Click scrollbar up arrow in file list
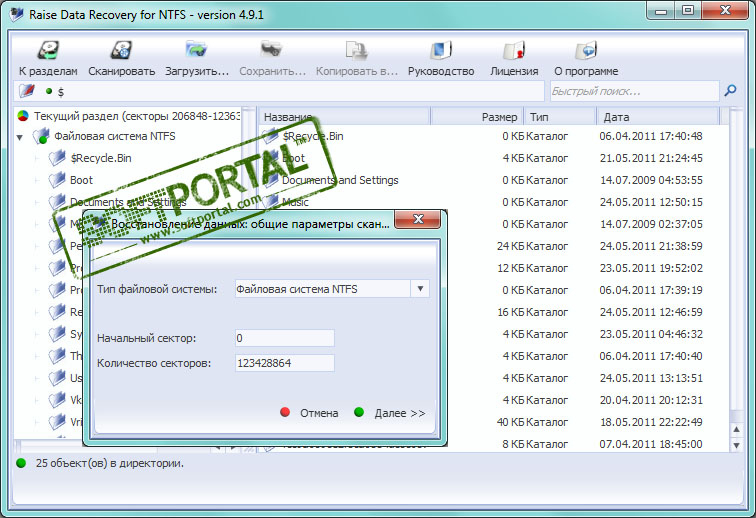The width and height of the screenshot is (756, 518). point(736,429)
